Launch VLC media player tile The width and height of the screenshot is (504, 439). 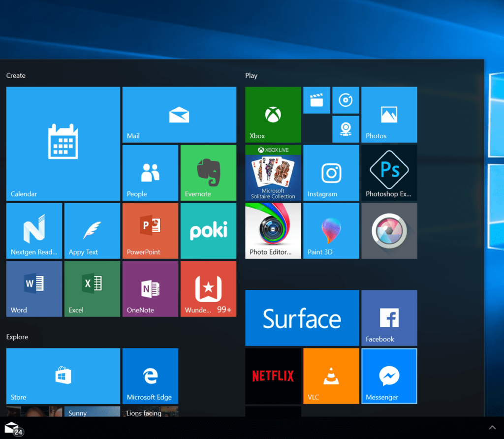coord(331,376)
